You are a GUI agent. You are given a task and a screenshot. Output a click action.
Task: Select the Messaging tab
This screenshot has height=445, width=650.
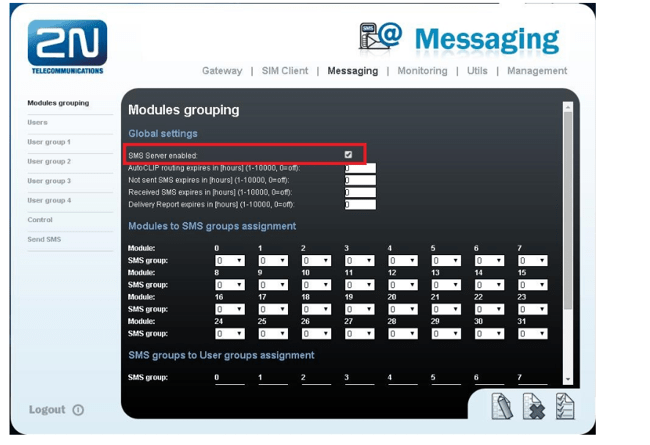click(353, 71)
